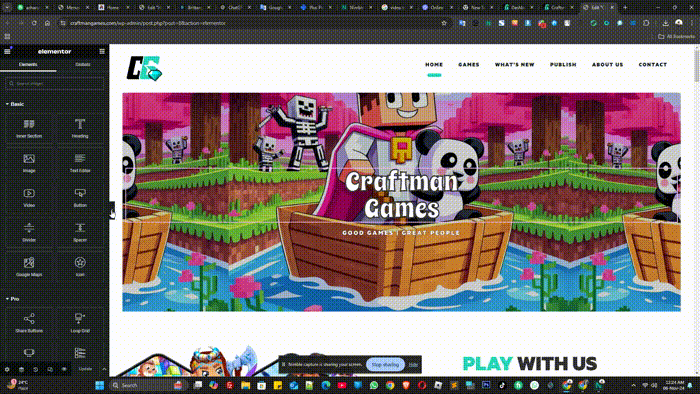Collapse the Basic widgets category
Screen dimensions: 700x394
pyautogui.click(x=15, y=104)
